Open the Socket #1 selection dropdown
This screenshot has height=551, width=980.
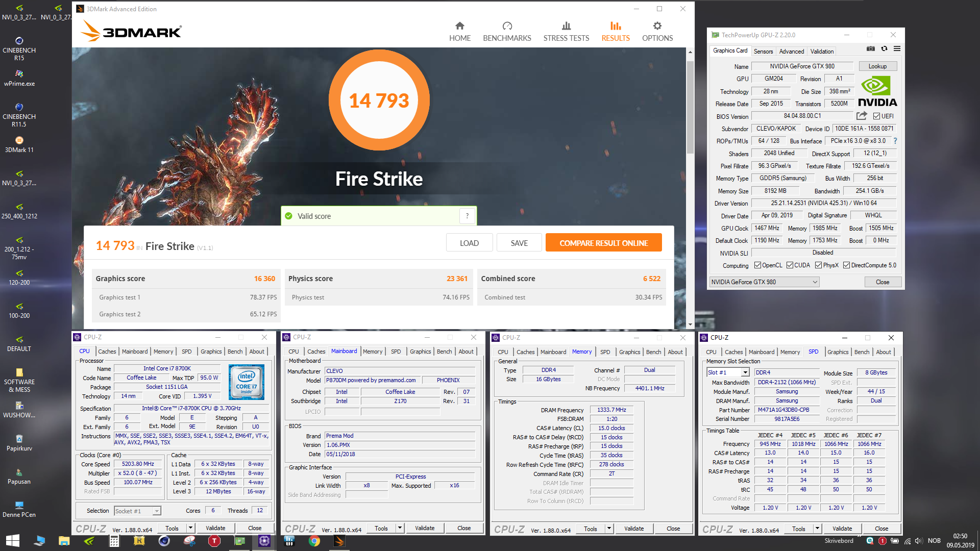[137, 511]
